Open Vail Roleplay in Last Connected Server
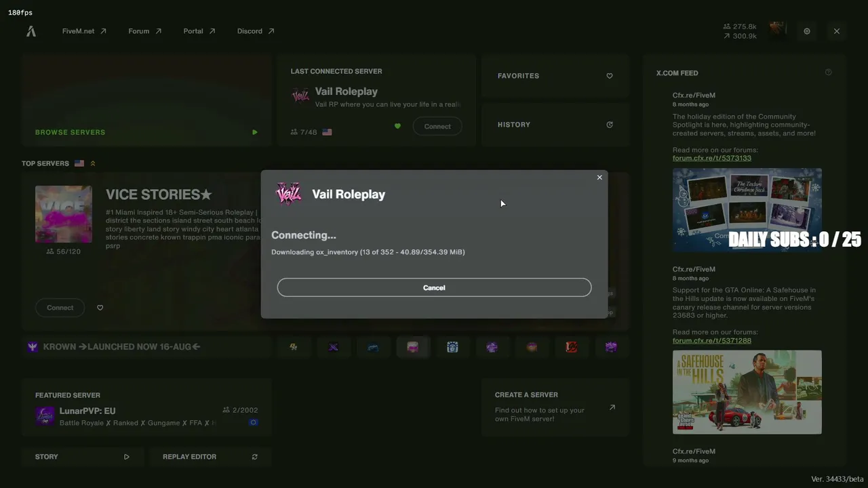The height and width of the screenshot is (488, 868). (x=346, y=91)
